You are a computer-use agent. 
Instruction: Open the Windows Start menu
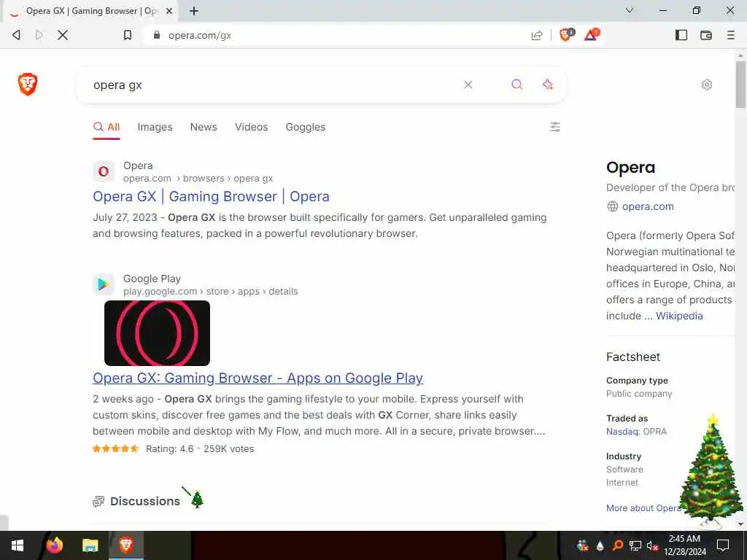[18, 545]
